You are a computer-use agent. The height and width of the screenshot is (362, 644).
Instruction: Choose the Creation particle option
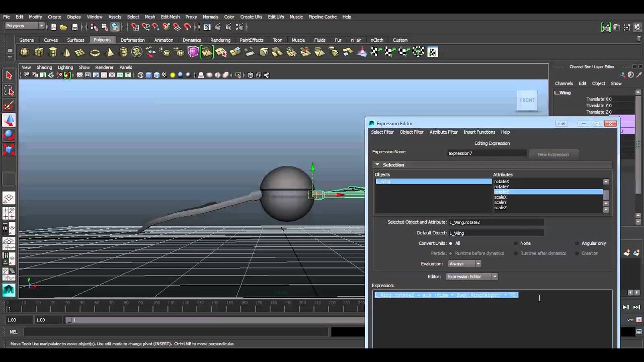coord(577,253)
